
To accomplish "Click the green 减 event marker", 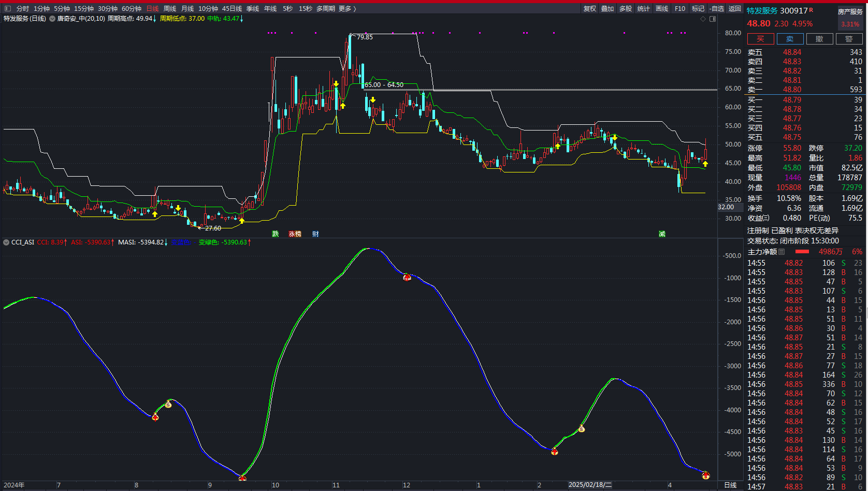I will pos(662,234).
